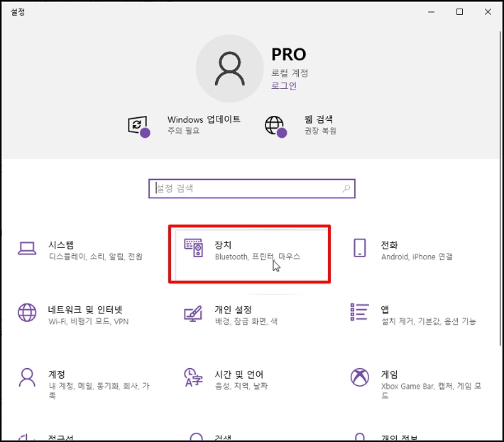Select 앱 category title
Screen dimensions: 504x442
click(x=385, y=309)
